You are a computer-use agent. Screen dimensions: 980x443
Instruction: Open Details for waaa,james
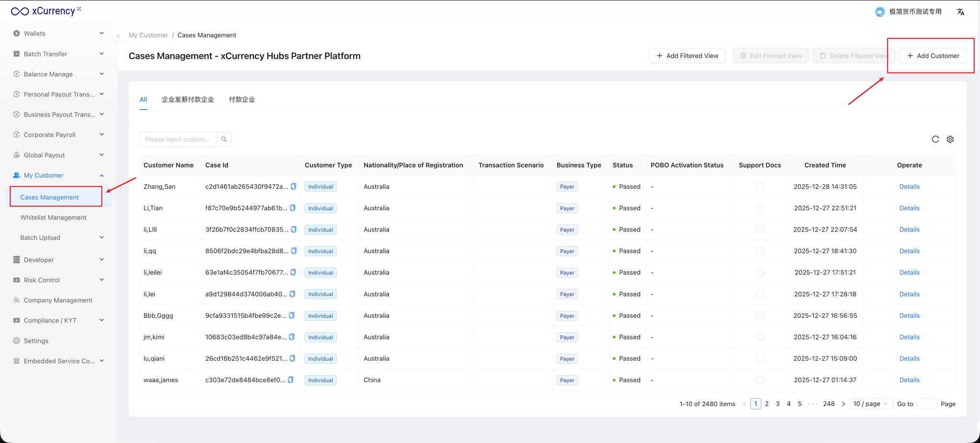tap(909, 380)
